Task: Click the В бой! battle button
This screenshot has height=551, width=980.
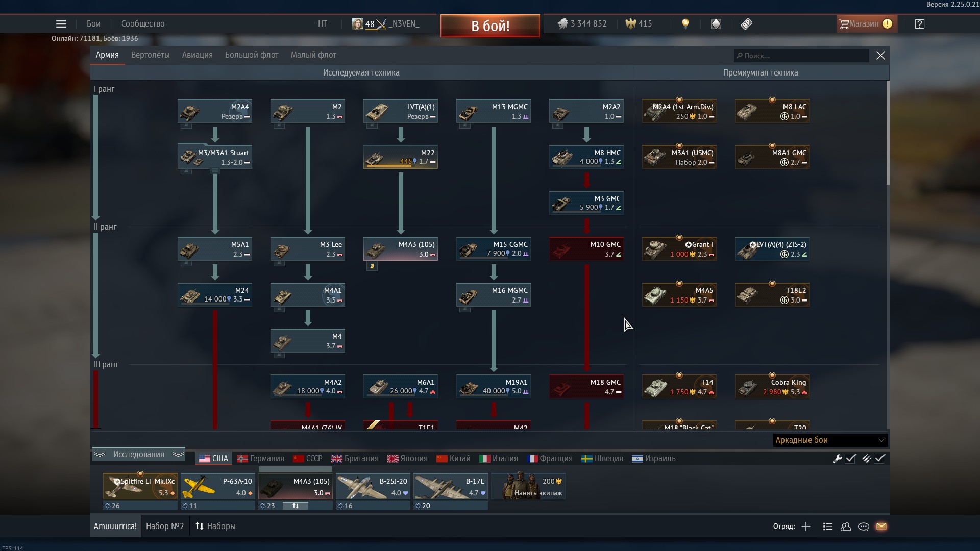Action: click(490, 26)
